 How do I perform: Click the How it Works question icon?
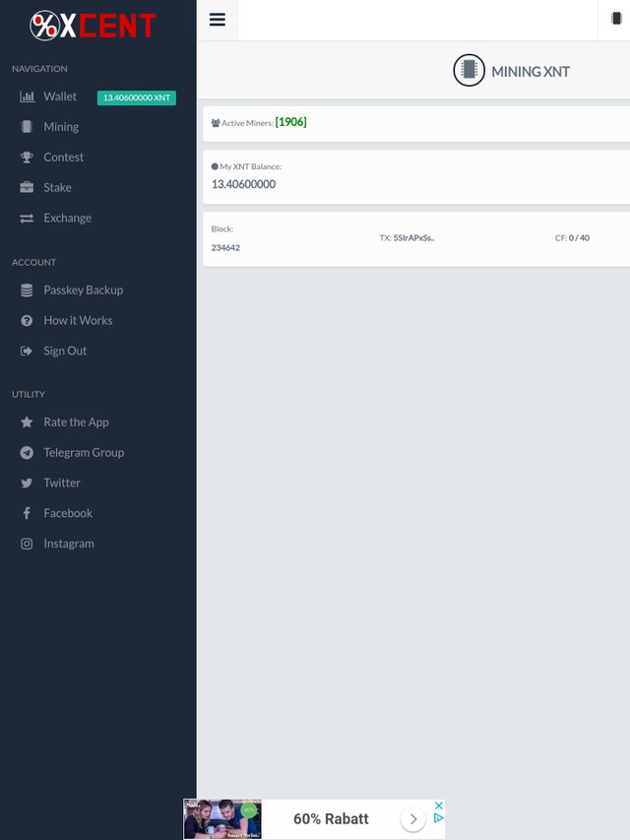pyautogui.click(x=27, y=320)
